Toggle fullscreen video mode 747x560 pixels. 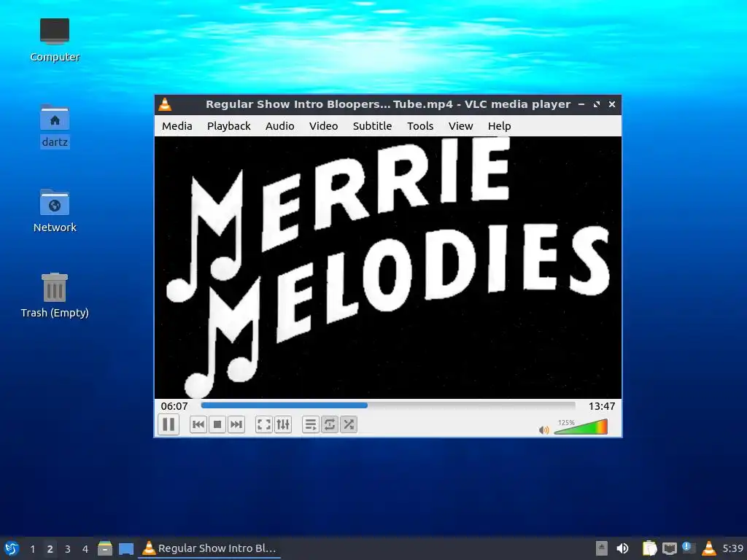click(263, 424)
